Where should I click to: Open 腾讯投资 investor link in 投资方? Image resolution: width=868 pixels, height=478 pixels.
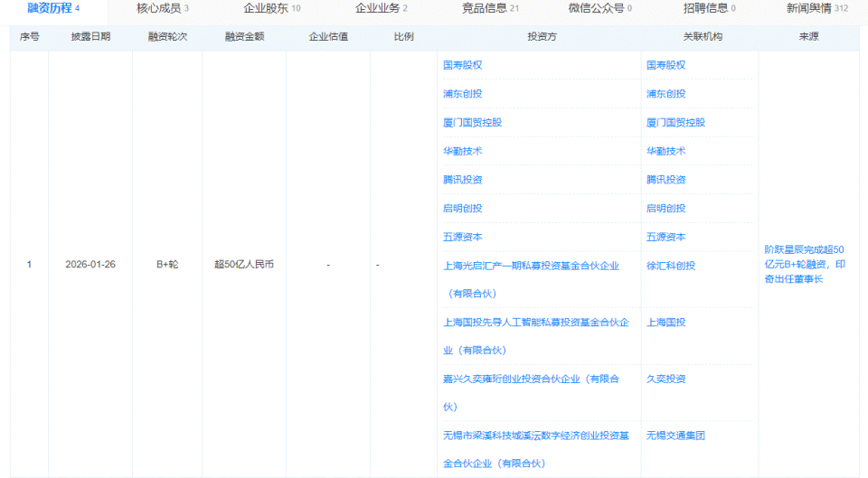click(x=462, y=180)
